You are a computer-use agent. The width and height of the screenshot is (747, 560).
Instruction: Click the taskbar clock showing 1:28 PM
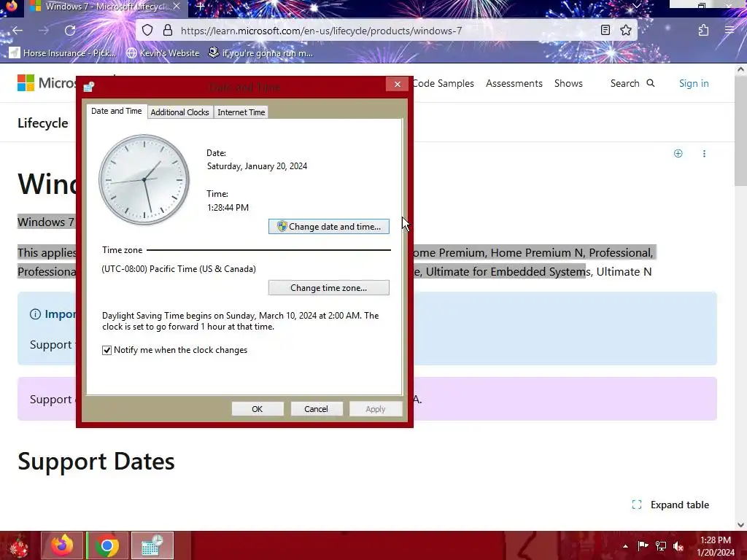click(x=716, y=546)
